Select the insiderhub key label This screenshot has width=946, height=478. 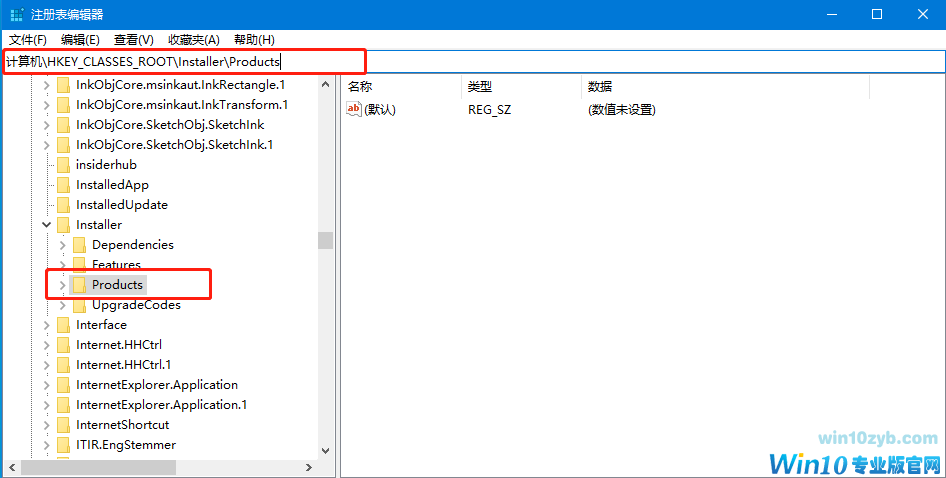click(106, 165)
